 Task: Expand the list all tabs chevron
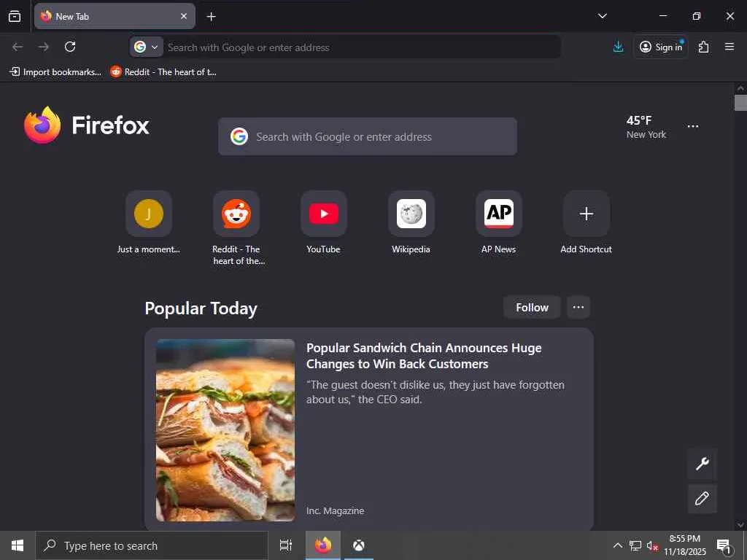click(x=602, y=16)
